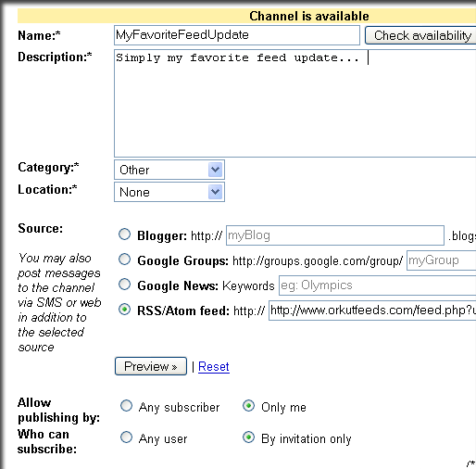Click the RSS/Atom feed URL field
476x469 pixels.
pos(372,311)
